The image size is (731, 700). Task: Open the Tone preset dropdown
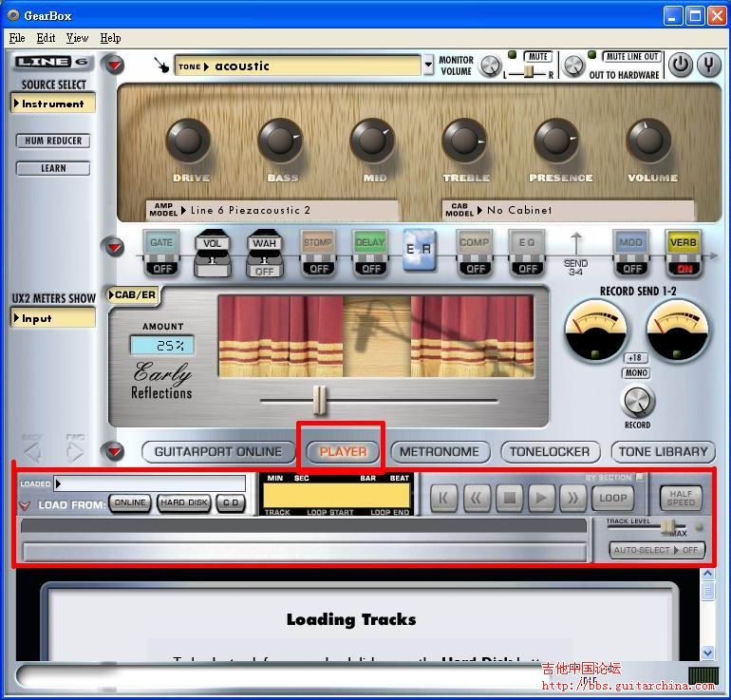[x=428, y=66]
